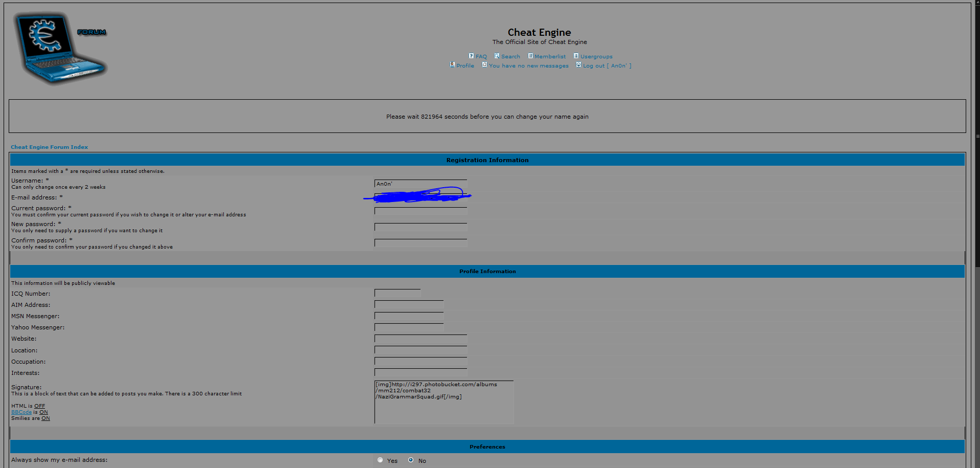Click the New password field

pos(421,227)
